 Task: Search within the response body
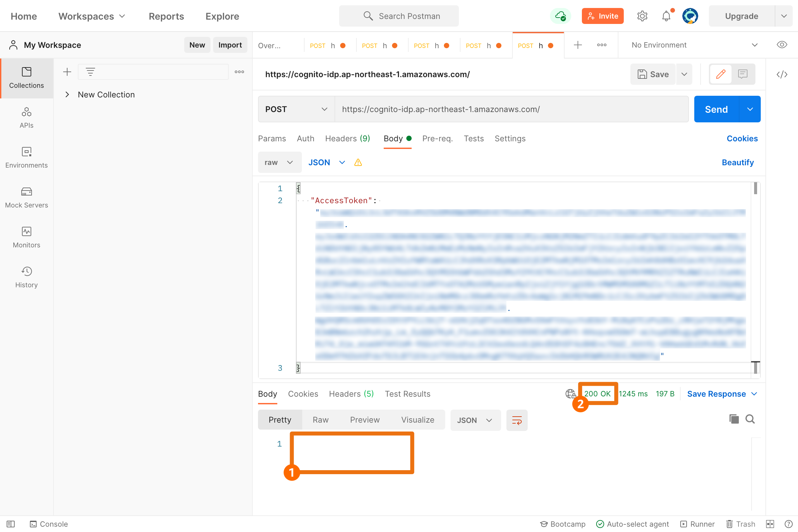click(750, 419)
